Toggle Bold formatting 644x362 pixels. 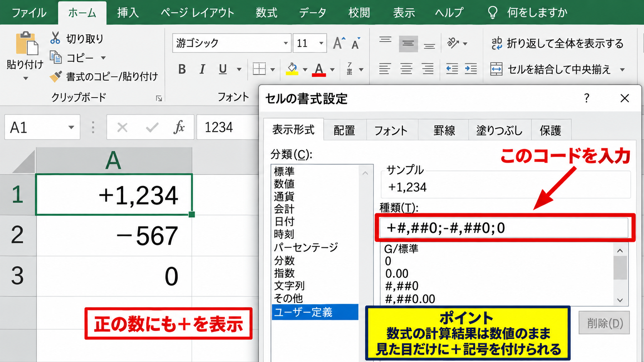point(182,69)
